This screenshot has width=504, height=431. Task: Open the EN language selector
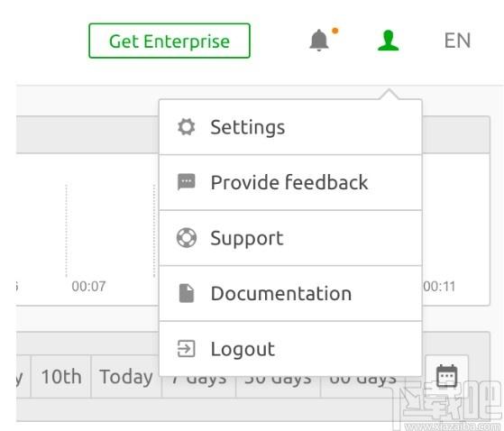coord(457,41)
